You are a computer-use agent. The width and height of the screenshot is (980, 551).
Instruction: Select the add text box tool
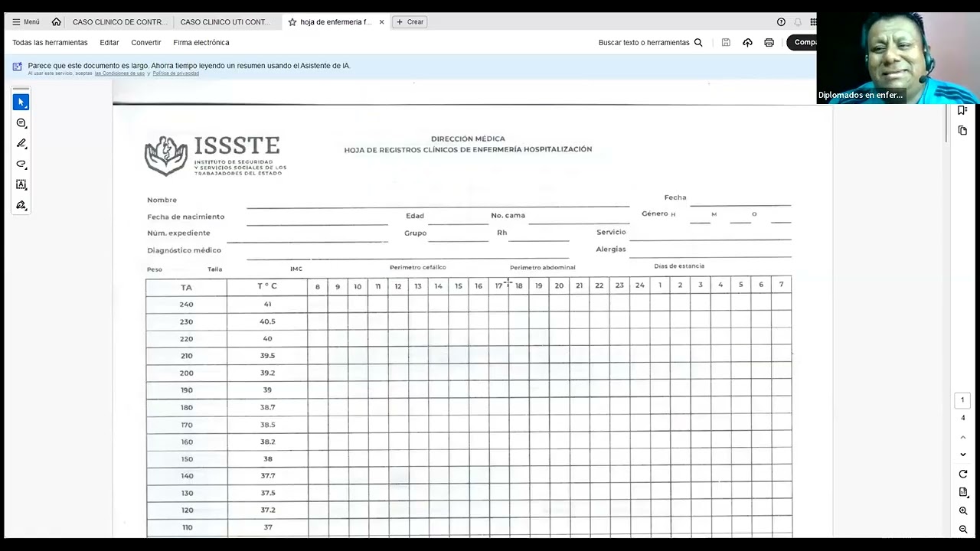point(21,184)
